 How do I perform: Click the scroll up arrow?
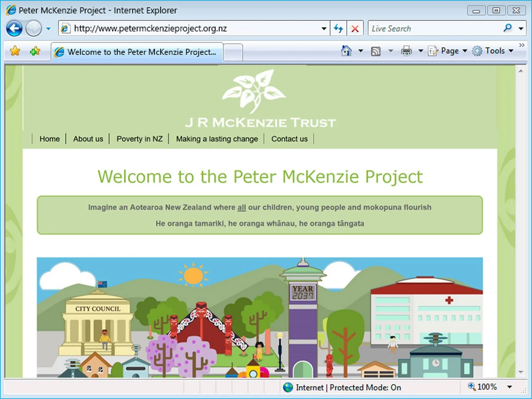(x=520, y=71)
